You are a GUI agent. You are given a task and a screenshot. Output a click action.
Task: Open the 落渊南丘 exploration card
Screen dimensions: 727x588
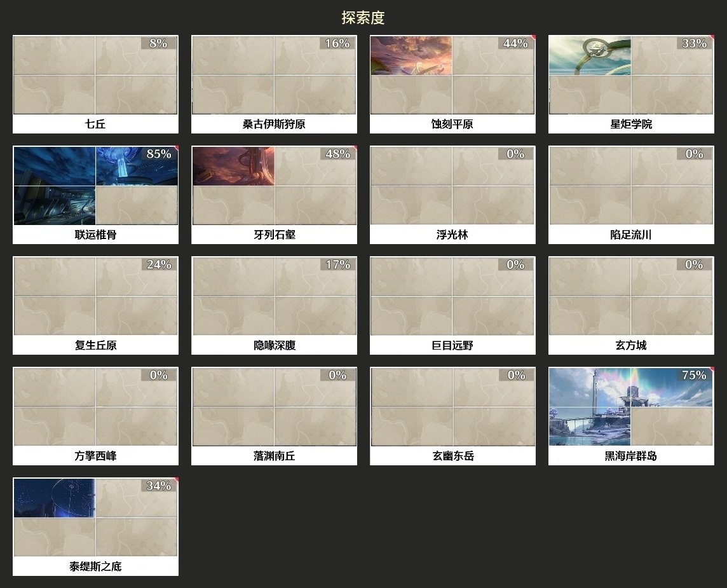274,416
